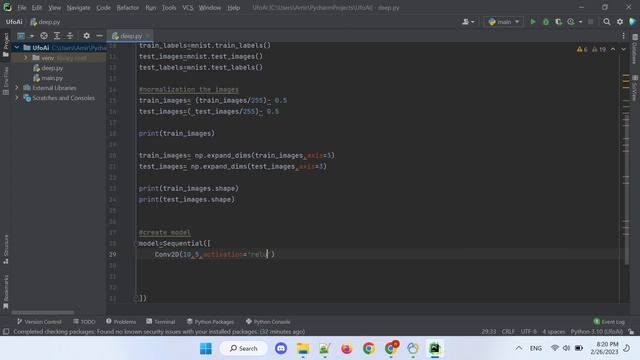Click Expand All icon in Project panel
The image size is (640, 360).
57,36
